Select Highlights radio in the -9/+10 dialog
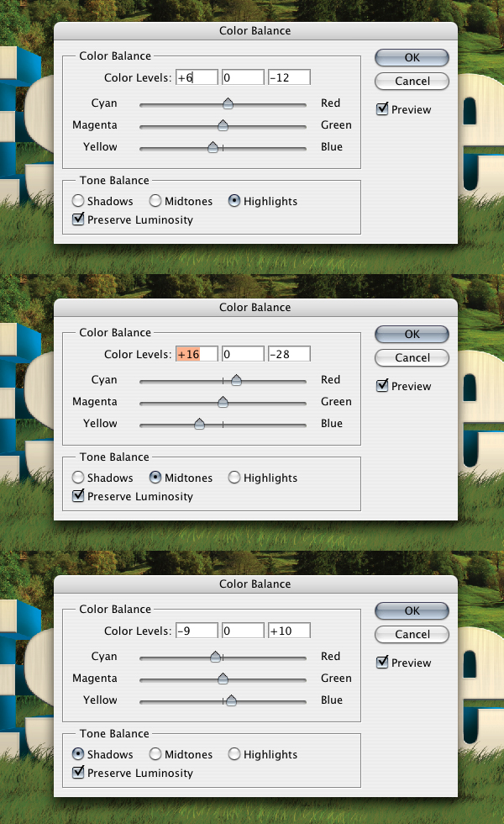The width and height of the screenshot is (504, 824). (x=234, y=754)
